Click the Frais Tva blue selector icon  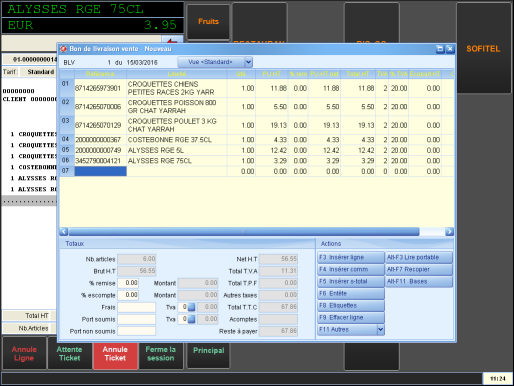[x=191, y=307]
